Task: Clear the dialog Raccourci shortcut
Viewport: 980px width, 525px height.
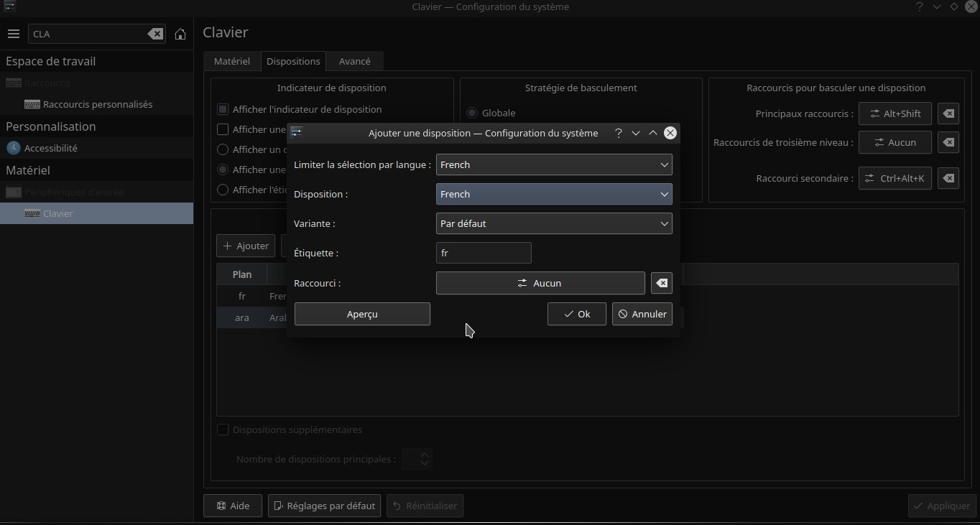Action: [x=662, y=283]
